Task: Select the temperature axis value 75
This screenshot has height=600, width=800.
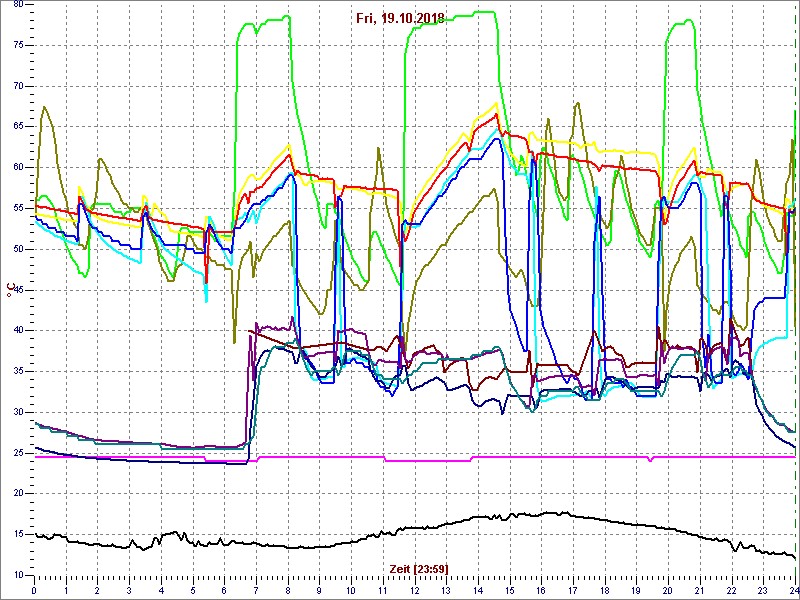Action: coord(17,45)
